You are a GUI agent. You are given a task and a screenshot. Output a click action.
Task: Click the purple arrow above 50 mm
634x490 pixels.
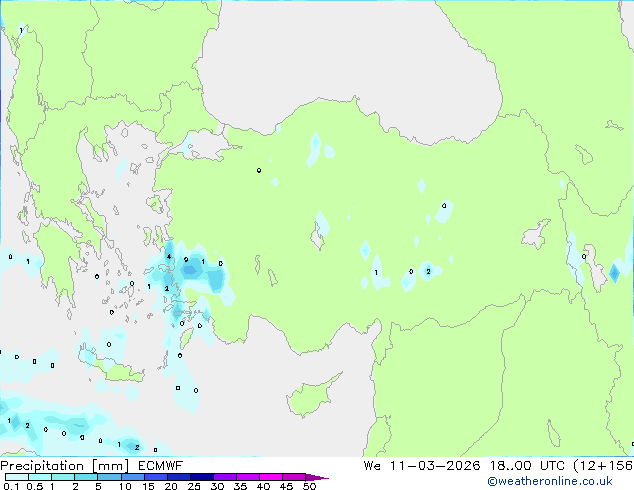(317, 477)
